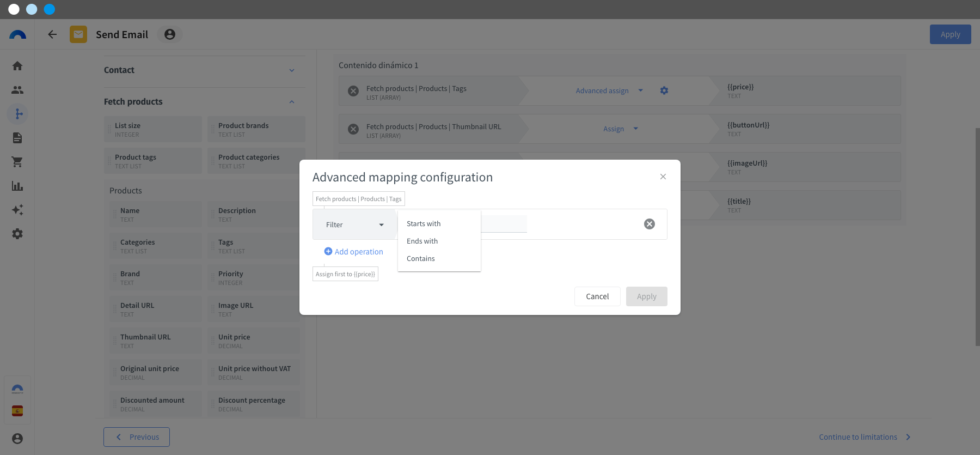Select the Tags TEXT LIST field

click(x=254, y=246)
